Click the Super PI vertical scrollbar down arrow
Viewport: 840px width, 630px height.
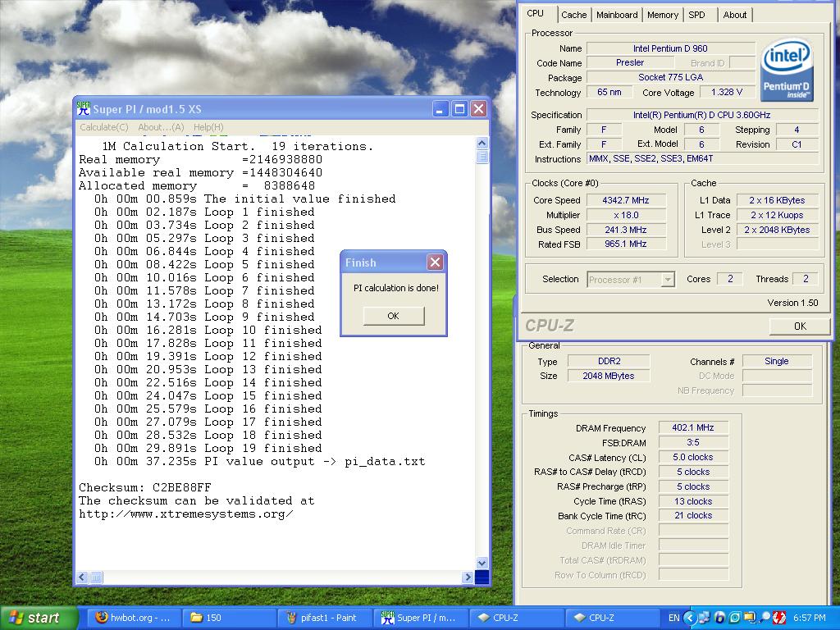pyautogui.click(x=482, y=563)
